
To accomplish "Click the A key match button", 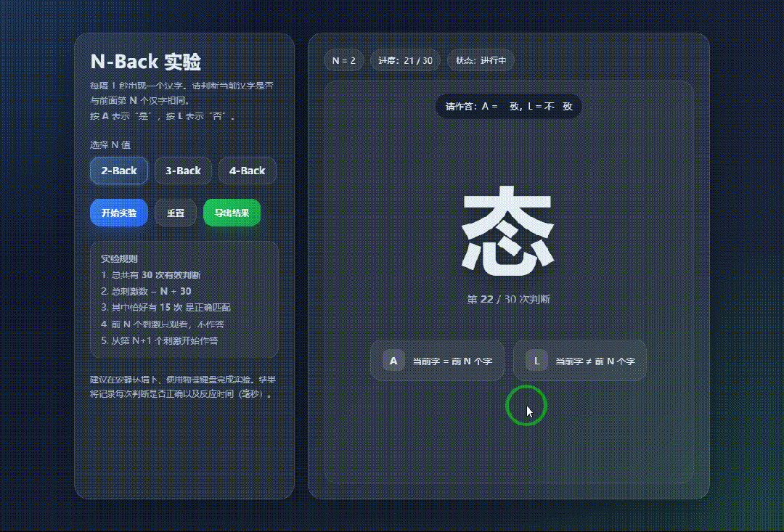I will (438, 361).
